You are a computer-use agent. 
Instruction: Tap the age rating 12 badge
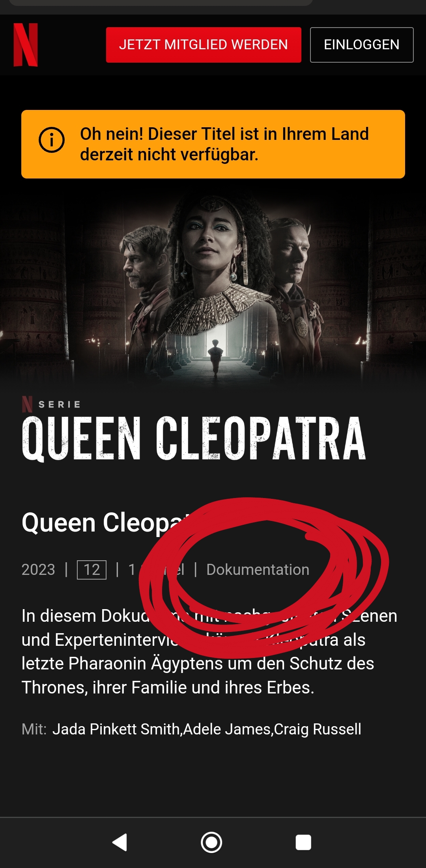pos(92,570)
